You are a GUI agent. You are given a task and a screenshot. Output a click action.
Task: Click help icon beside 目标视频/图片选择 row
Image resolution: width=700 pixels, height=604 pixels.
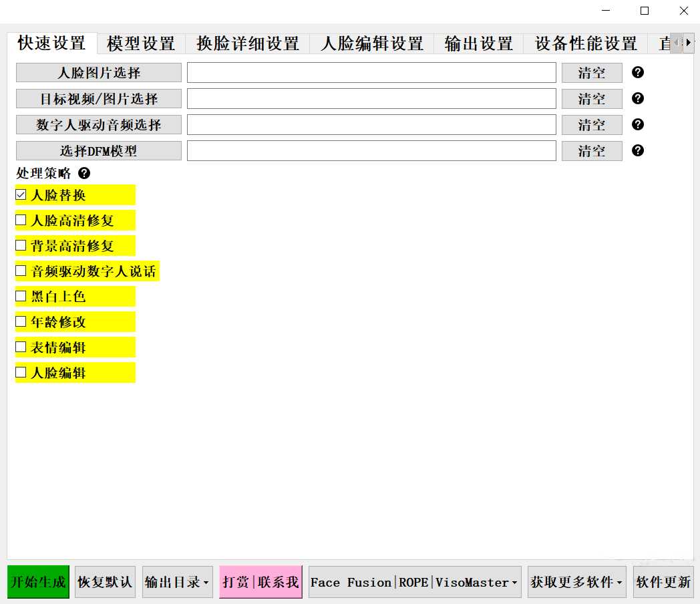[x=638, y=98]
